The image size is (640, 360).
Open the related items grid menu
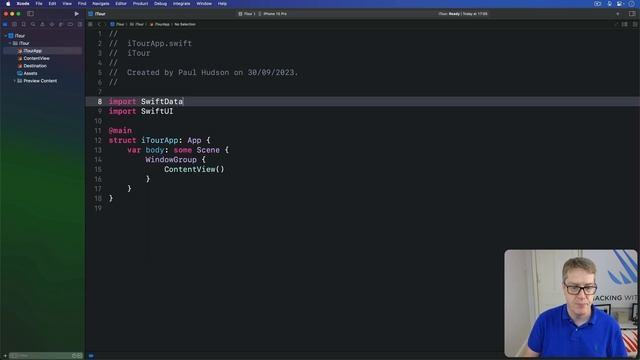tap(90, 24)
